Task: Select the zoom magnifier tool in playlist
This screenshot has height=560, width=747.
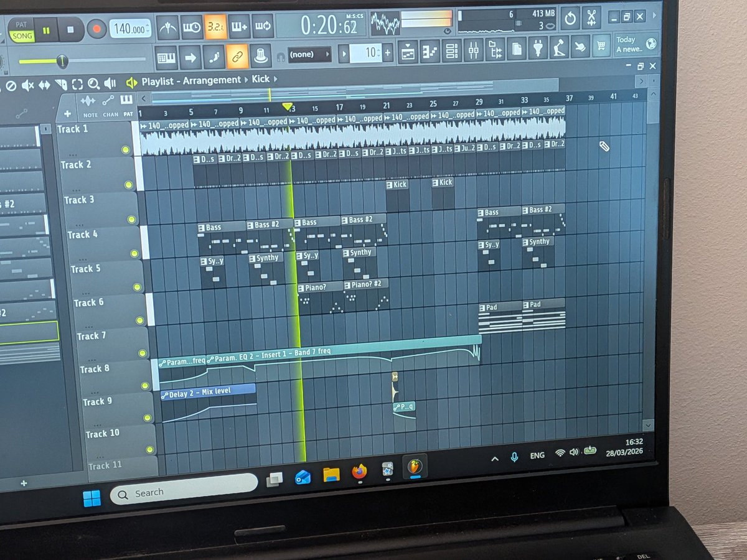Action: [93, 83]
